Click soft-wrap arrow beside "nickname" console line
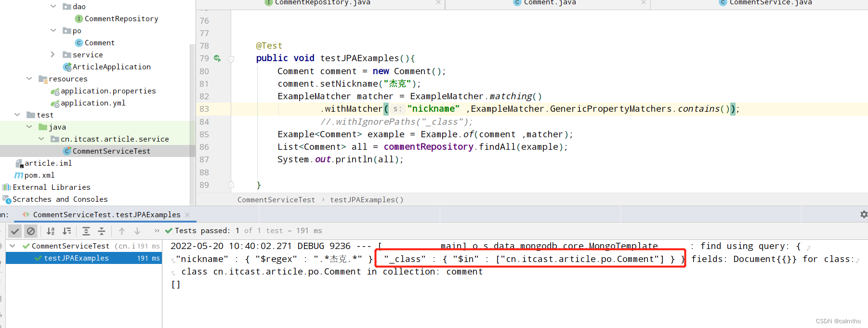 coord(173,261)
